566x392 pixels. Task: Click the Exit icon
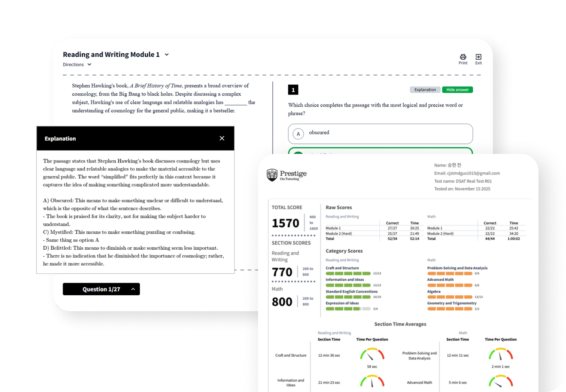click(478, 57)
